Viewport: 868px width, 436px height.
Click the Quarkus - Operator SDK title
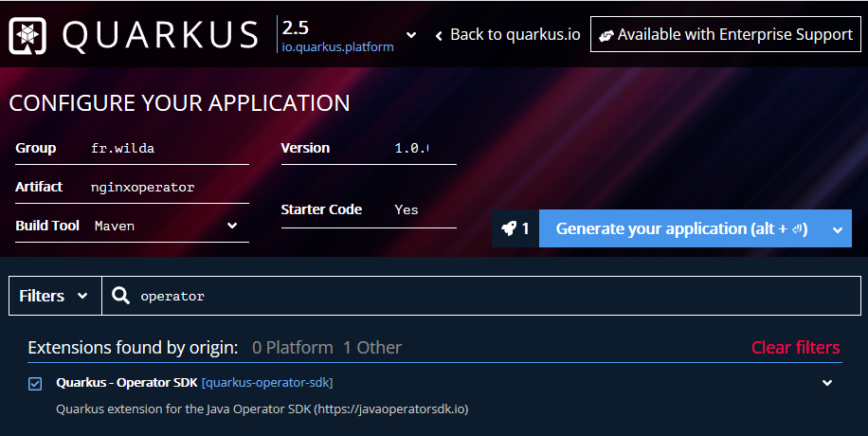pyautogui.click(x=127, y=383)
